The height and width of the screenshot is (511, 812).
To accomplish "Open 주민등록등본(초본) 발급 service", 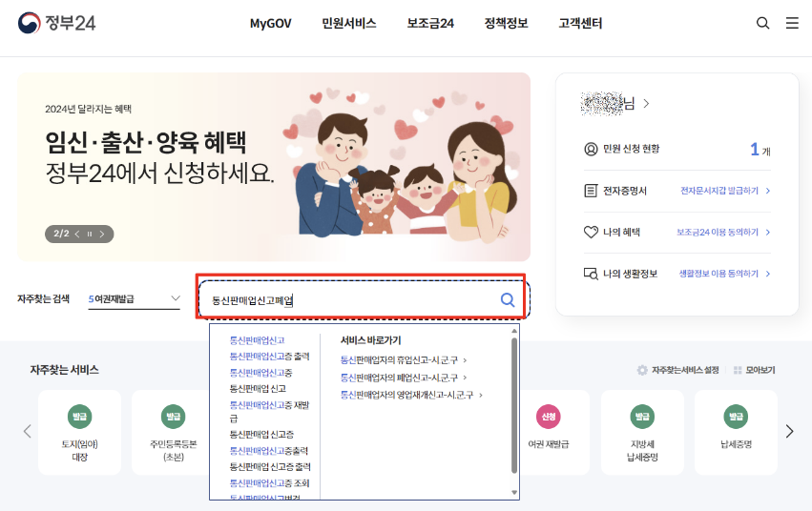I will coord(170,433).
